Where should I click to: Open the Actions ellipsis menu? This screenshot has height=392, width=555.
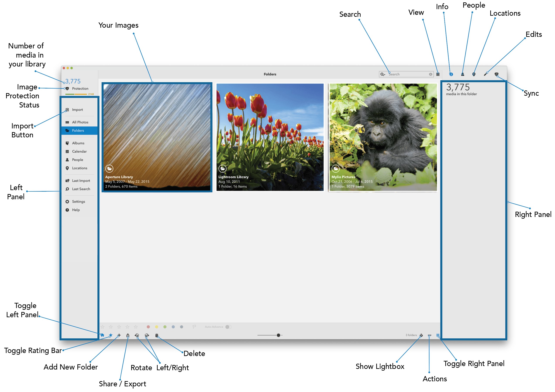pos(429,335)
